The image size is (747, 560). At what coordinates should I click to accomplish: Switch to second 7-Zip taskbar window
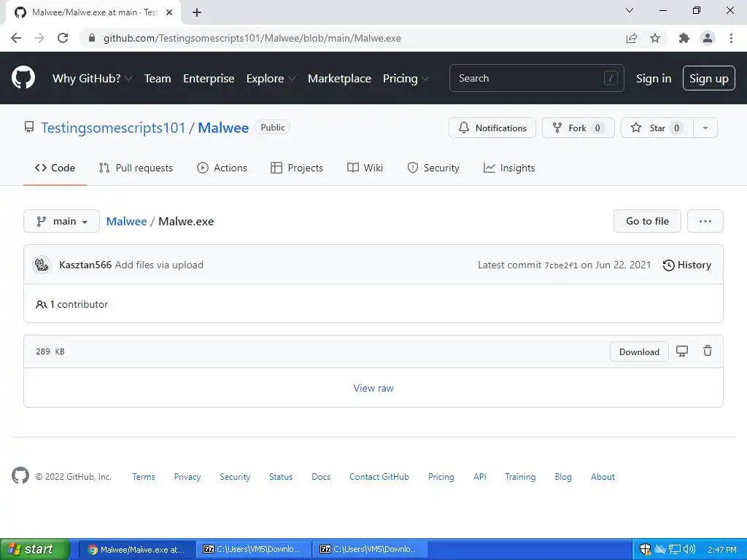tap(370, 549)
